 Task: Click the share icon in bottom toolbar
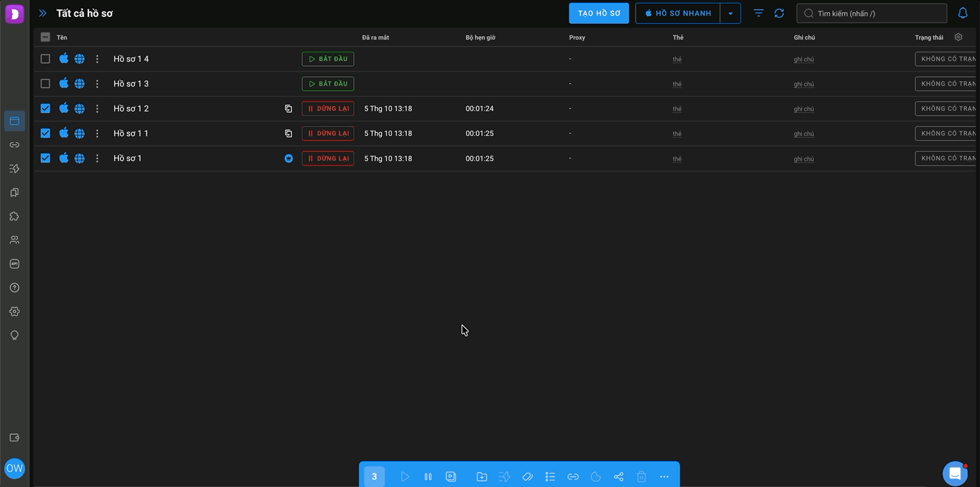619,477
